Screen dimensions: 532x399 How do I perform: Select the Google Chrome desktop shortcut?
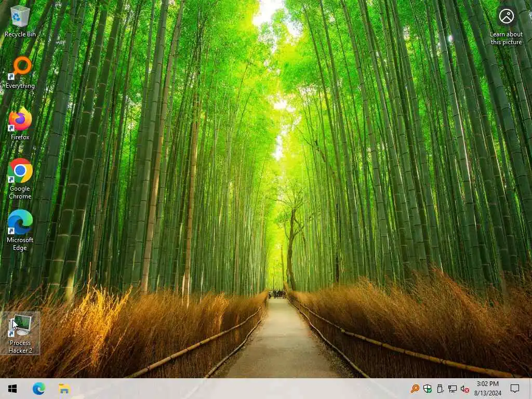click(20, 179)
